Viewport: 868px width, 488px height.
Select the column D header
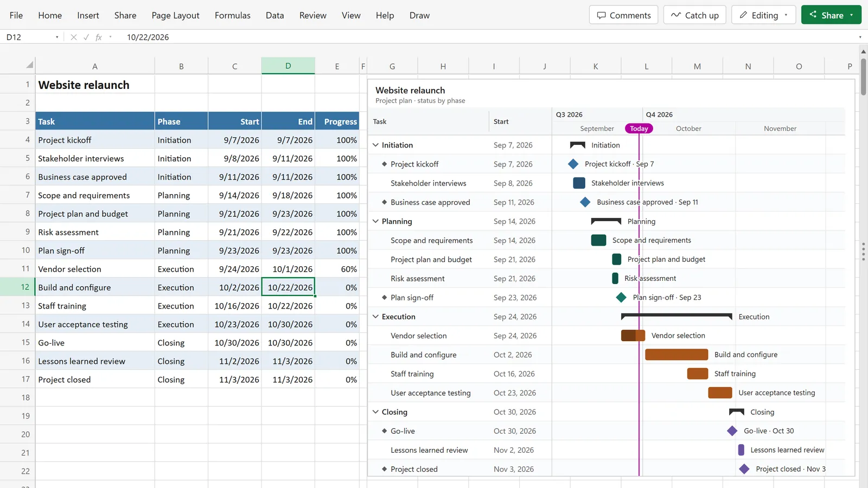point(288,66)
